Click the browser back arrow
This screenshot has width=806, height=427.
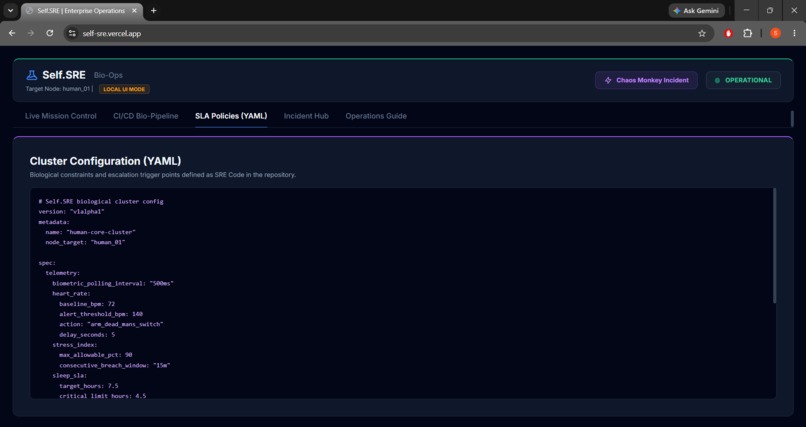click(12, 33)
